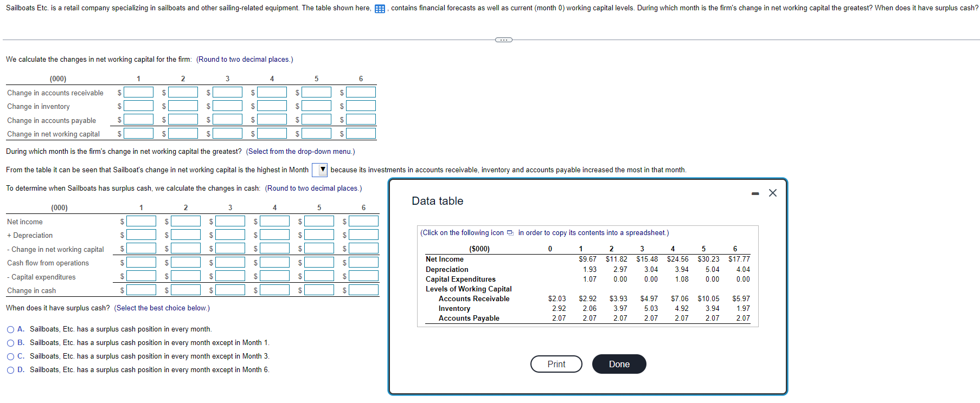Screen dimensions: 980x403
Task: Click Net income month 6 field
Action: pyautogui.click(x=364, y=221)
